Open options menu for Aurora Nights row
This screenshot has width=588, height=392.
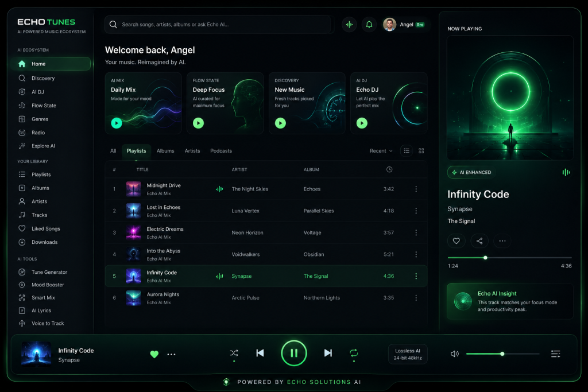(416, 298)
